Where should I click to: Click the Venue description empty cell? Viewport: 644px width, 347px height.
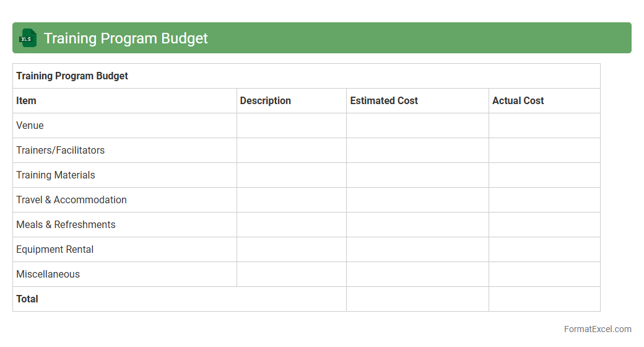click(291, 125)
